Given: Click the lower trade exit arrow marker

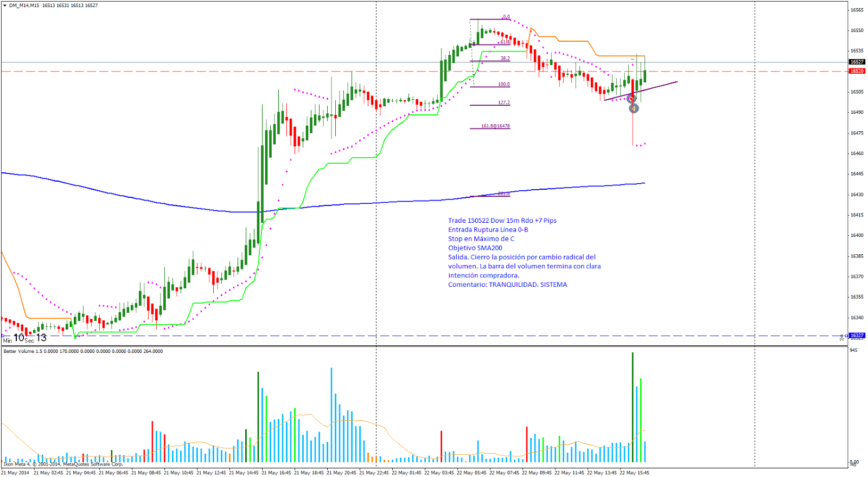Looking at the screenshot, I should click(634, 108).
